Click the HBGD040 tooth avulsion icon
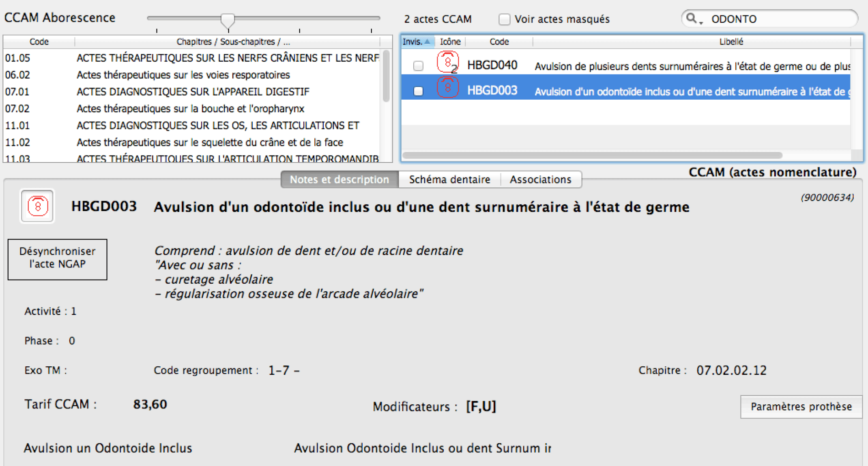Image resolution: width=868 pixels, height=466 pixels. (x=447, y=62)
